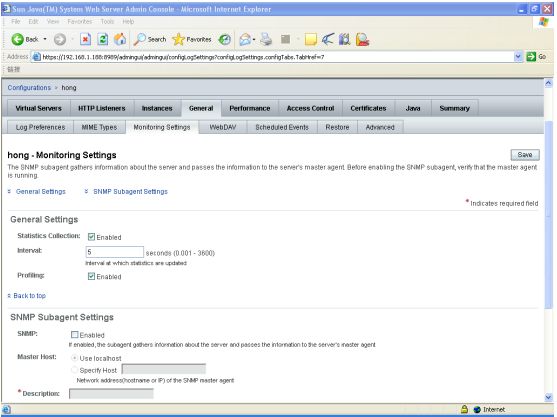Click the yellow note Discuss icon

tap(311, 39)
